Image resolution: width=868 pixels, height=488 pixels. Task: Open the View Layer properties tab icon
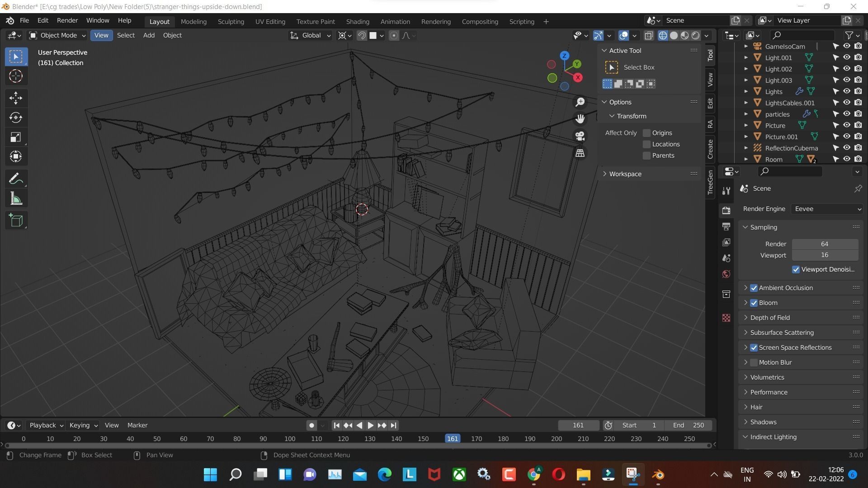pyautogui.click(x=726, y=242)
